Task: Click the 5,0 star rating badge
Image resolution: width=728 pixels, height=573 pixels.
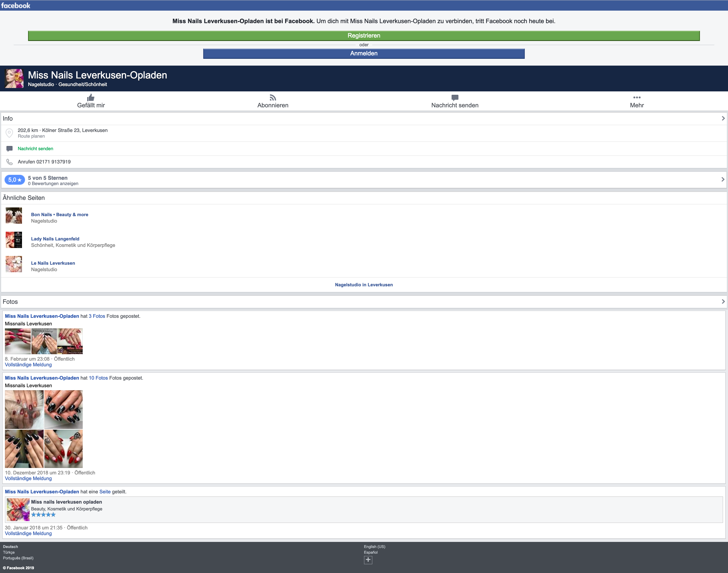Action: click(x=15, y=180)
